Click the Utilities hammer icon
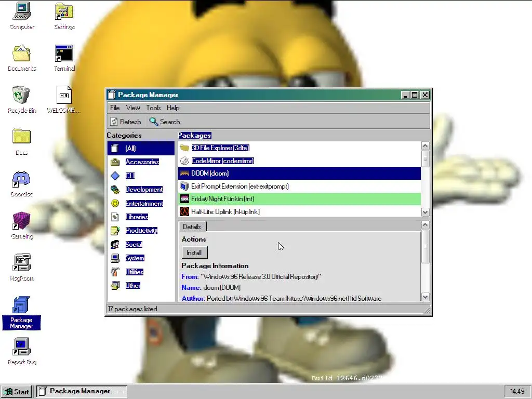Image resolution: width=532 pixels, height=399 pixels. [x=115, y=272]
